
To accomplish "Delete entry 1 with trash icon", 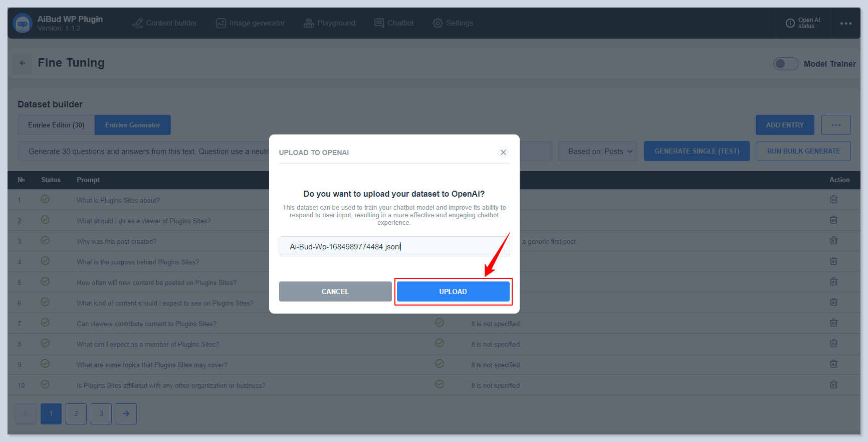I will point(833,200).
